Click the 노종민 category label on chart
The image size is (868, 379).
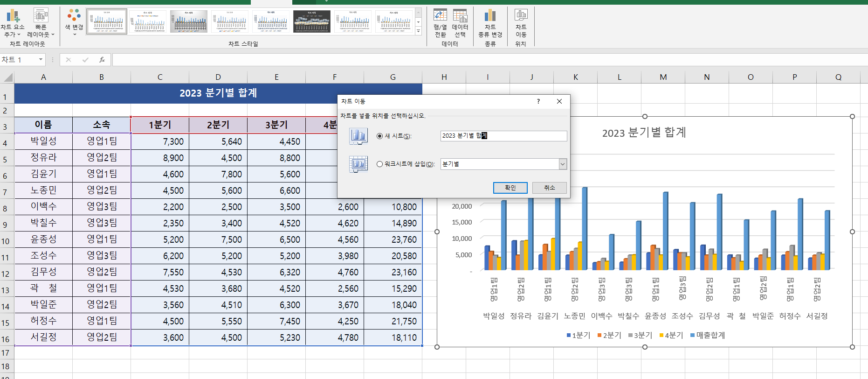[574, 316]
